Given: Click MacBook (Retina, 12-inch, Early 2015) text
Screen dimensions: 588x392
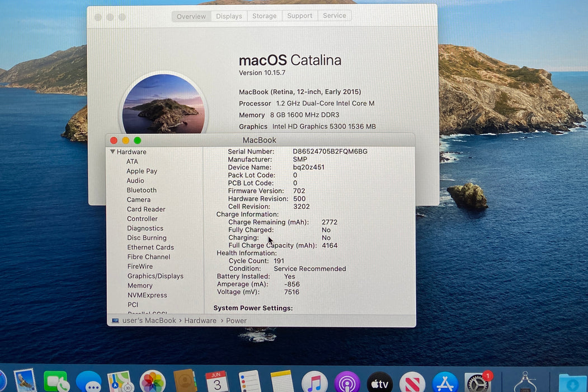Looking at the screenshot, I should (300, 92).
